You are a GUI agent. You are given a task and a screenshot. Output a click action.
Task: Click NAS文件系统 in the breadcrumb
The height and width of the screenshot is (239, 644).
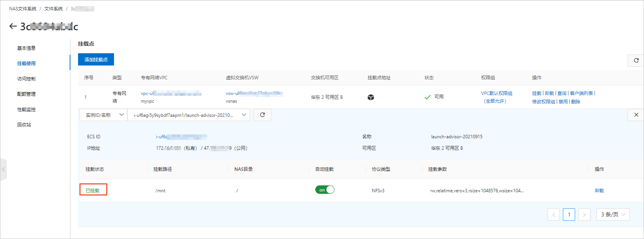[x=23, y=9]
